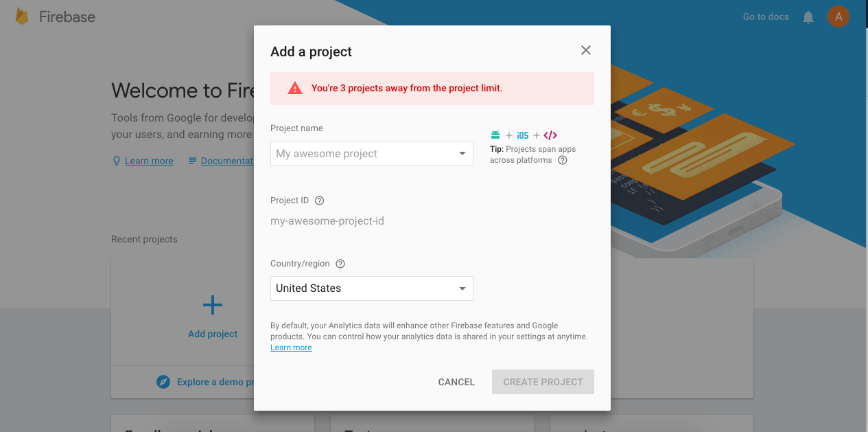The image size is (868, 432).
Task: Show the Country/region help tooltip
Action: tap(340, 264)
